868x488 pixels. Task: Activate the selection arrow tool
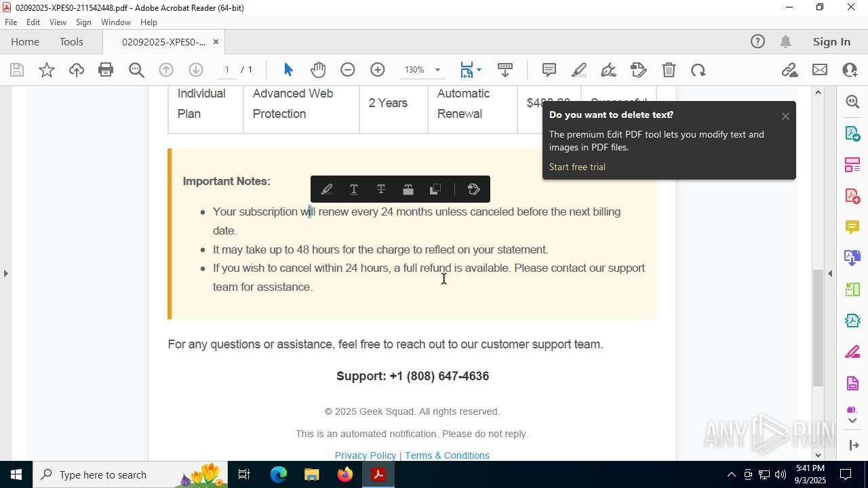[x=288, y=70]
